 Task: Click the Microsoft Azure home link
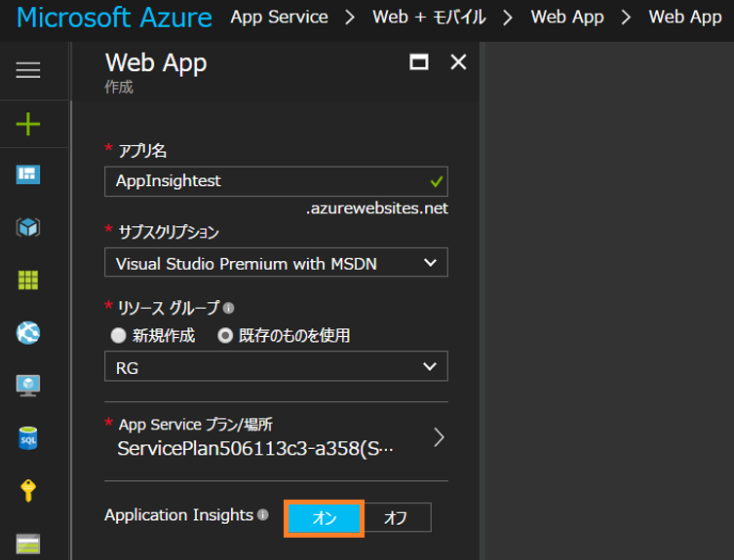pyautogui.click(x=114, y=18)
